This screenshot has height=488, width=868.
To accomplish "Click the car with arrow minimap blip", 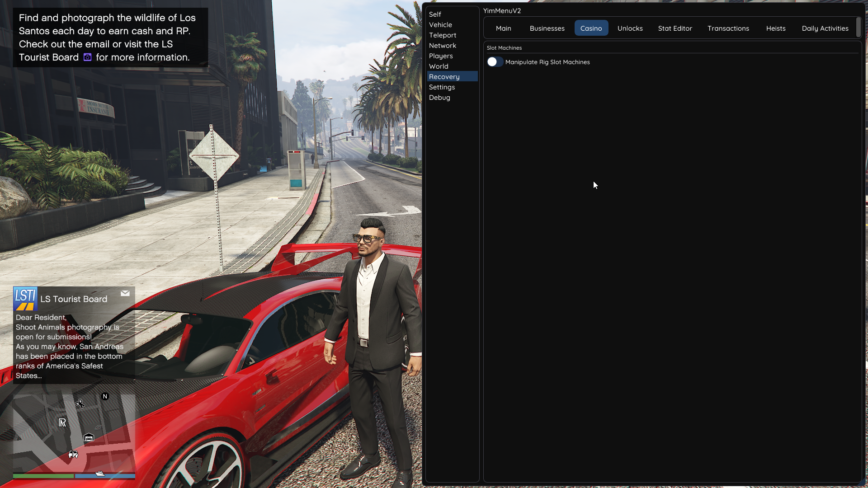I will 73,454.
